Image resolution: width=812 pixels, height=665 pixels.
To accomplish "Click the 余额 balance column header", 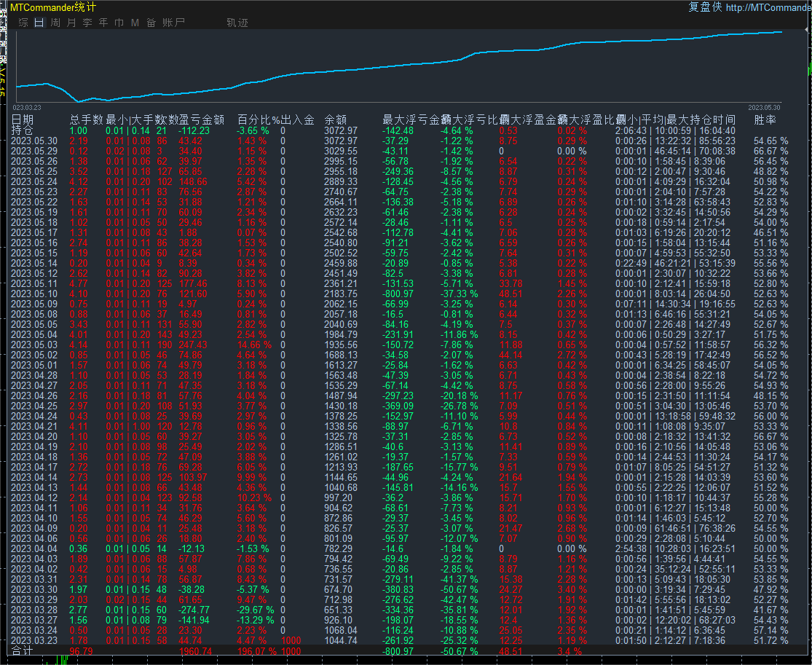I will (x=335, y=119).
